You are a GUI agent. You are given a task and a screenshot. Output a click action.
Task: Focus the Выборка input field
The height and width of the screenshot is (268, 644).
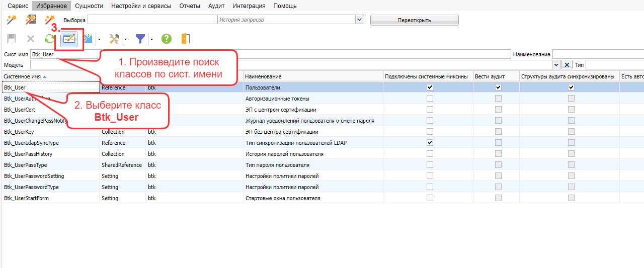pyautogui.click(x=152, y=20)
